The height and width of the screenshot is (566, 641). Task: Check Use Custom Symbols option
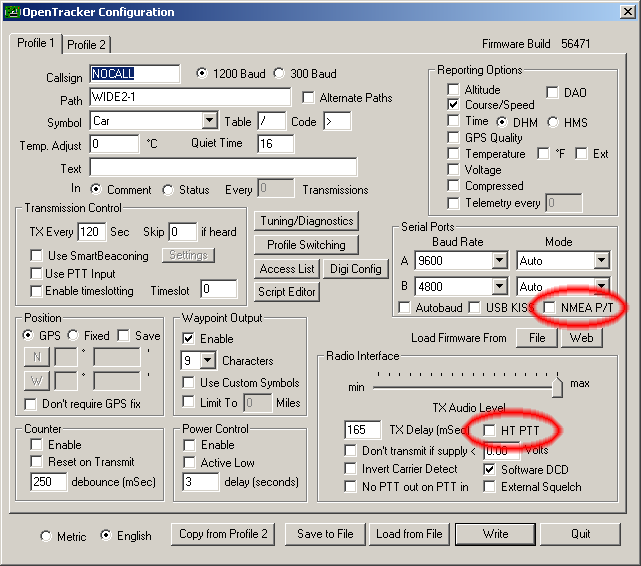coord(188,383)
